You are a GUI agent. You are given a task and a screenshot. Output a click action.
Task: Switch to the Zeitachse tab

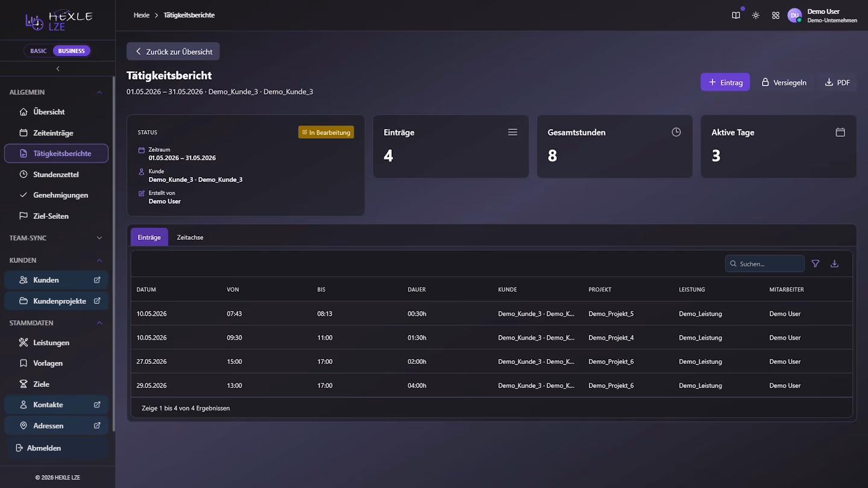click(x=190, y=237)
